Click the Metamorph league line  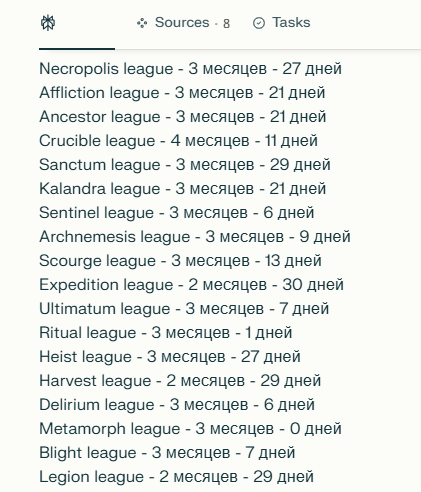[x=190, y=429]
